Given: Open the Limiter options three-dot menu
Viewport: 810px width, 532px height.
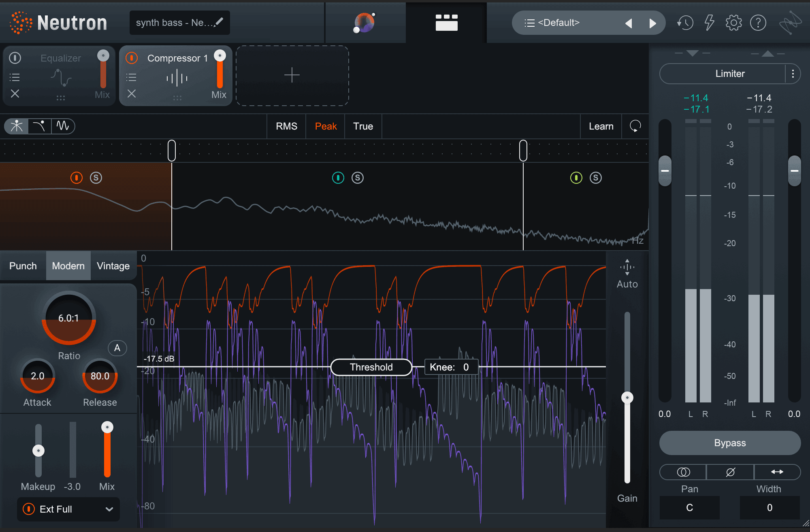Looking at the screenshot, I should (x=793, y=74).
